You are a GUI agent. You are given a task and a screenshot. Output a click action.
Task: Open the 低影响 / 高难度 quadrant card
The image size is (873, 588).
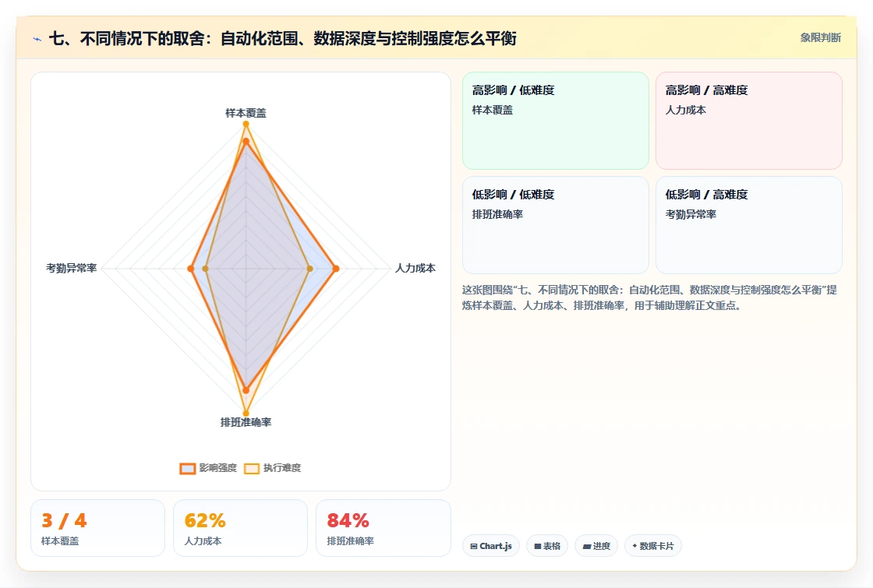coord(749,225)
